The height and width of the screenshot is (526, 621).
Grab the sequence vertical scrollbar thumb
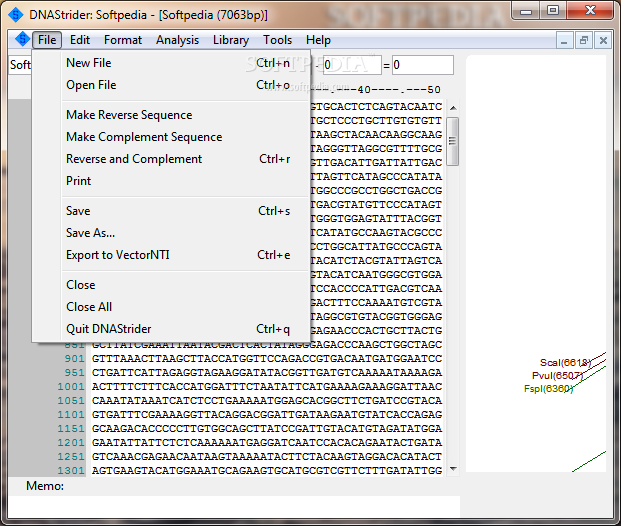click(453, 141)
